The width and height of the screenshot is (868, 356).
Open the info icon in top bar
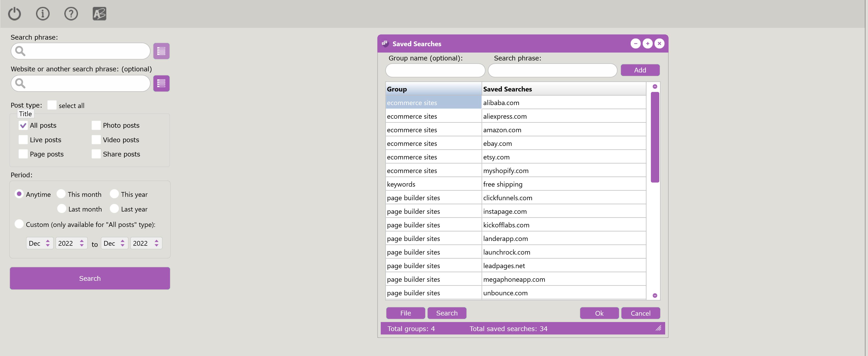(43, 14)
